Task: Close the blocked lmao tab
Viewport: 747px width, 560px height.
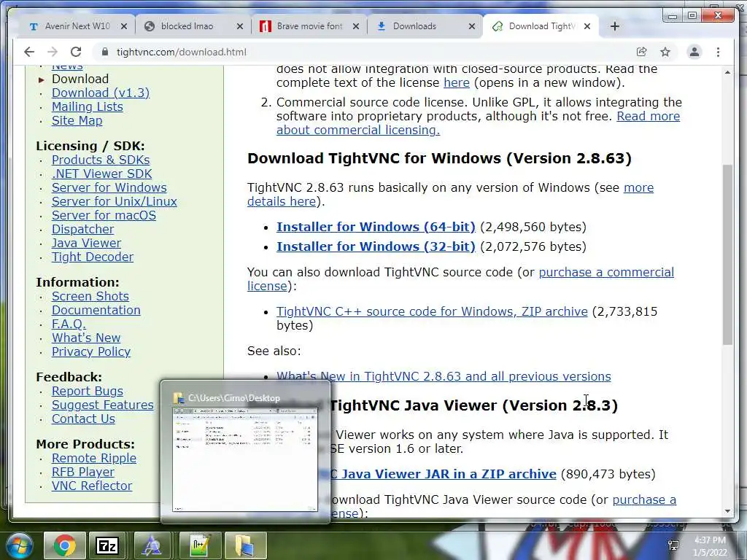Action: [240, 27]
